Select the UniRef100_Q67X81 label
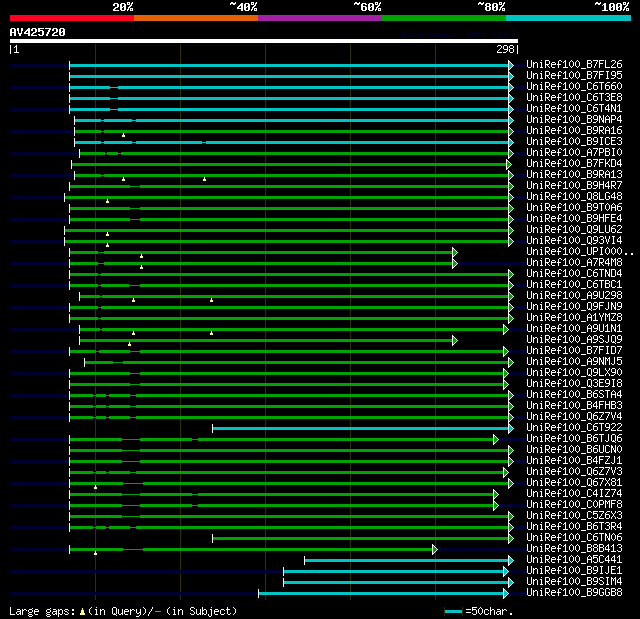Viewport: 640px width, 619px height. tap(574, 483)
